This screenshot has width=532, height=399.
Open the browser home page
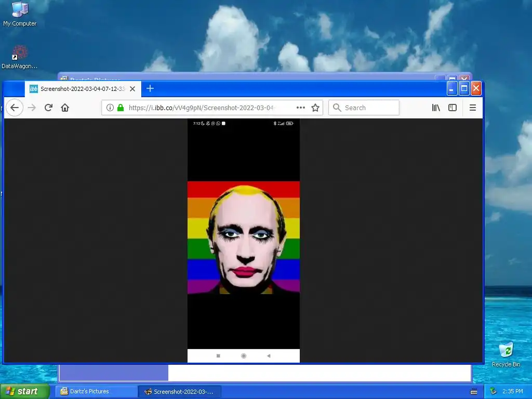point(65,108)
